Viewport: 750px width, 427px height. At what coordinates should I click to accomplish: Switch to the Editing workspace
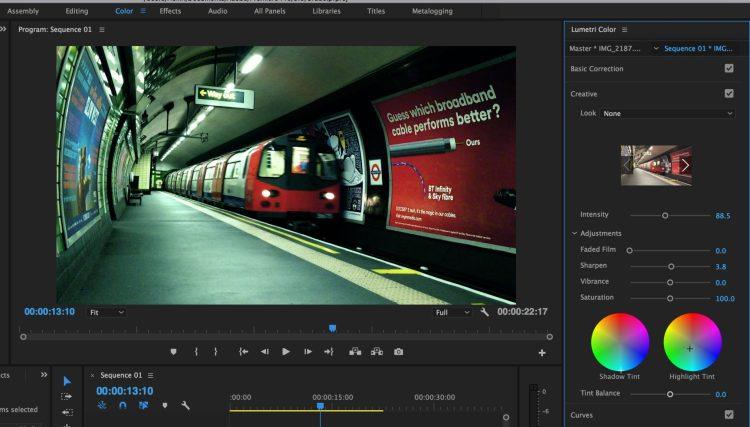(77, 11)
